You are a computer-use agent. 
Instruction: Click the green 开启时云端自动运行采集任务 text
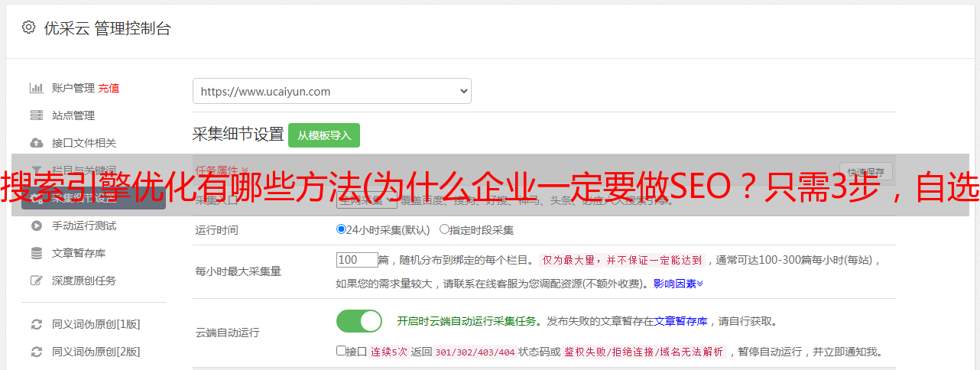point(467,321)
